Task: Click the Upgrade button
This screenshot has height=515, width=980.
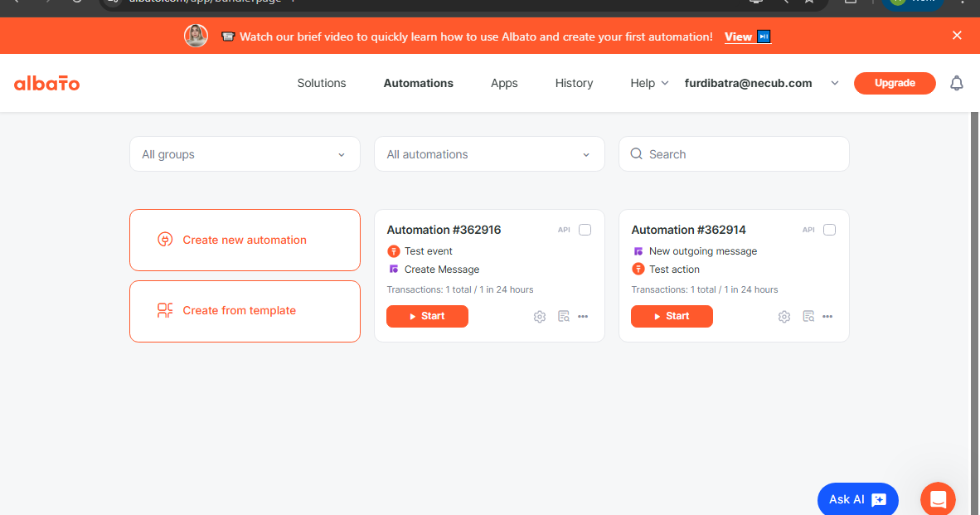Action: pos(895,83)
